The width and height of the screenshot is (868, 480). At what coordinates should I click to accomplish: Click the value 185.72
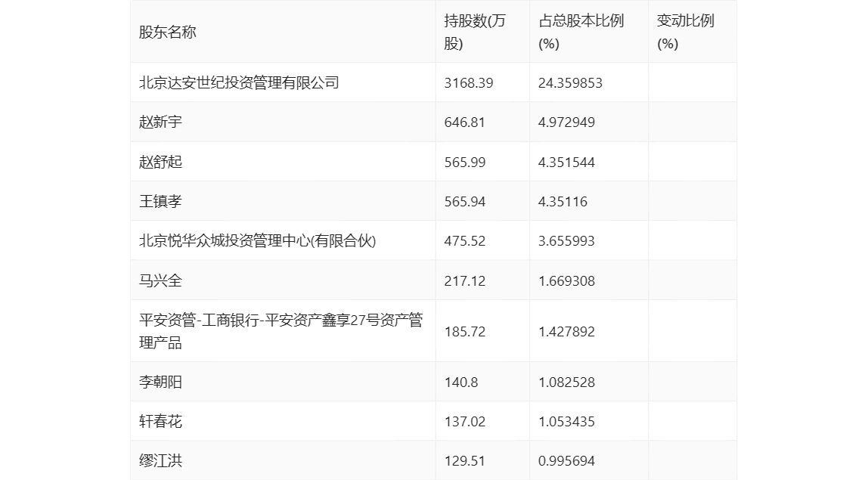coord(464,332)
